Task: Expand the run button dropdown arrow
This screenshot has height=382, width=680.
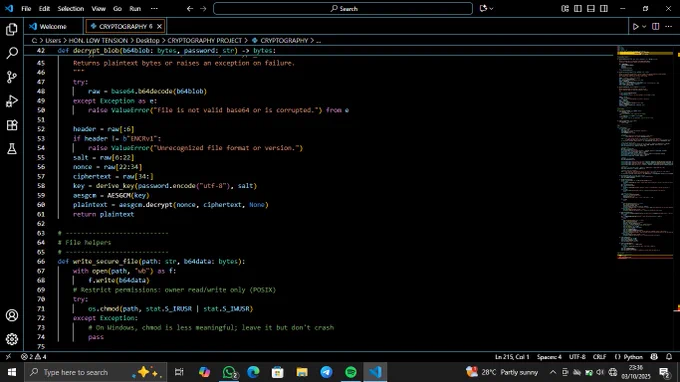Action: 644,26
